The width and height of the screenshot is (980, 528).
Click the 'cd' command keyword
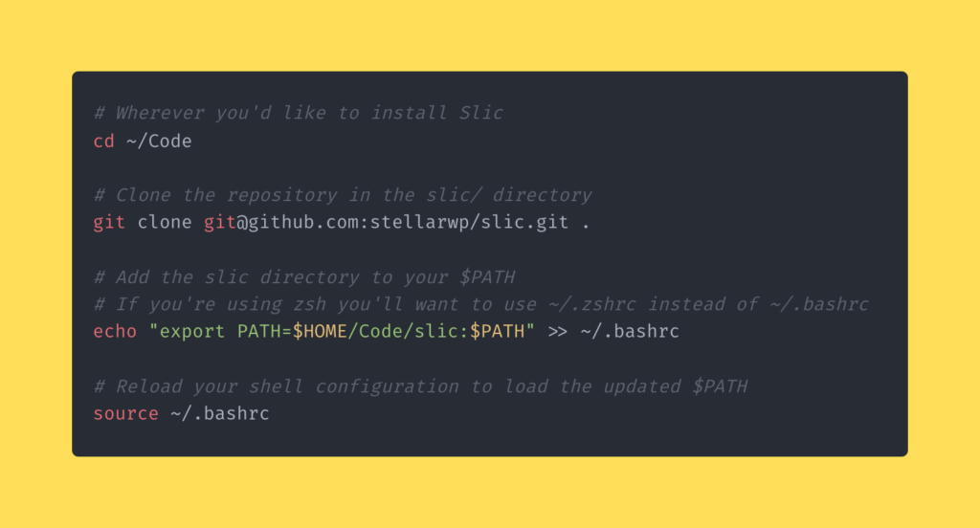pos(103,141)
